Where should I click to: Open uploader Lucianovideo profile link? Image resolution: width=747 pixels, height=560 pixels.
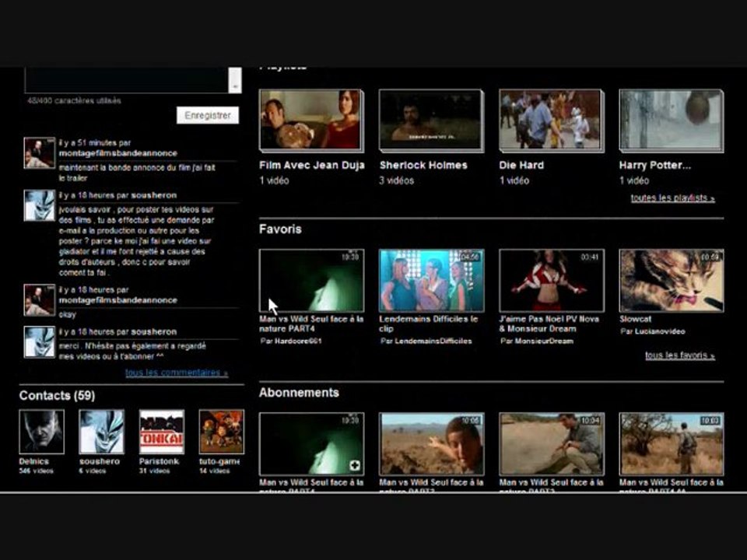pyautogui.click(x=659, y=331)
